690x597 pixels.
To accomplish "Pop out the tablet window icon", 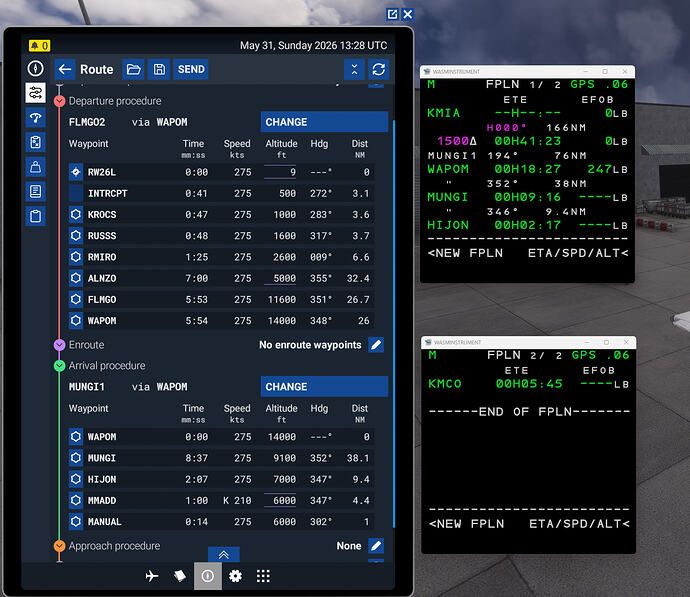I will click(392, 15).
